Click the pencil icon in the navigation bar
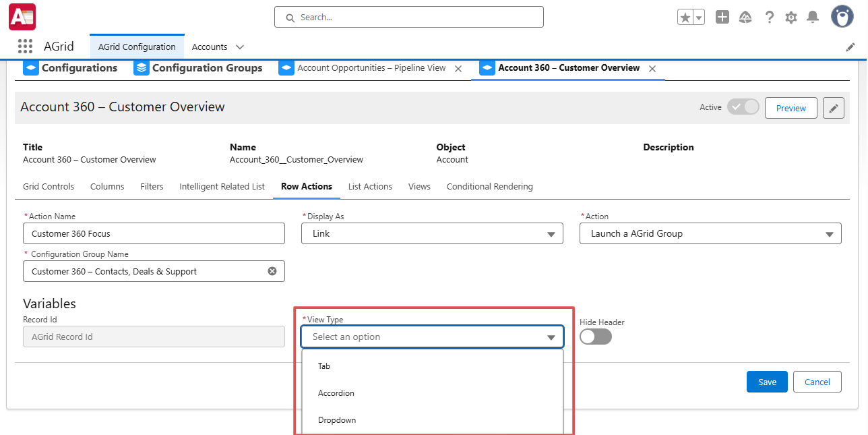This screenshot has width=868, height=435. click(x=850, y=47)
